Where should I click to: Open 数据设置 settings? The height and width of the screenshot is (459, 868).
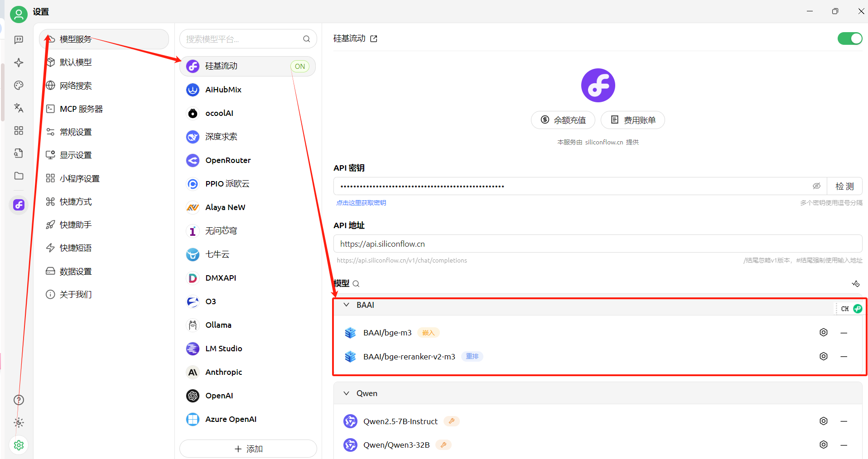coord(104,271)
